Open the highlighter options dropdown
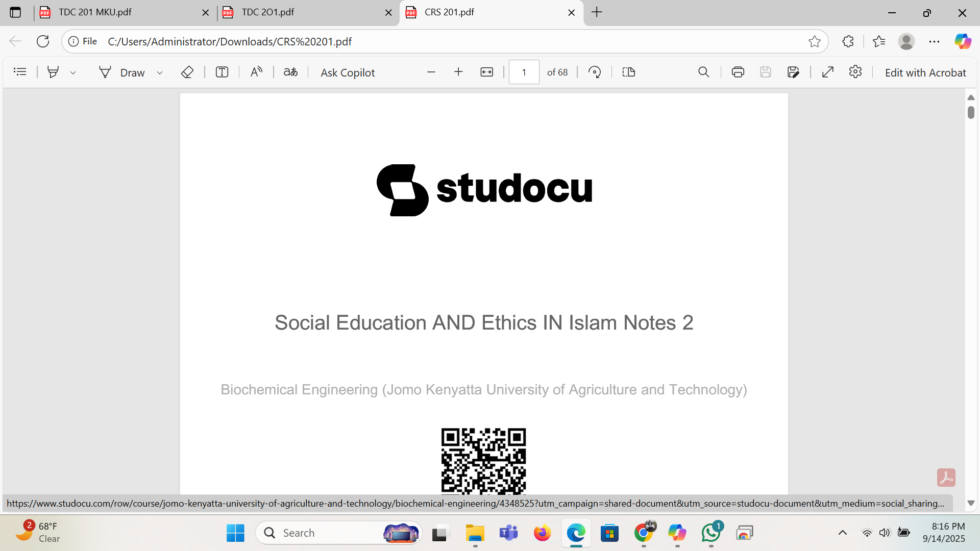This screenshot has width=980, height=551. (73, 72)
